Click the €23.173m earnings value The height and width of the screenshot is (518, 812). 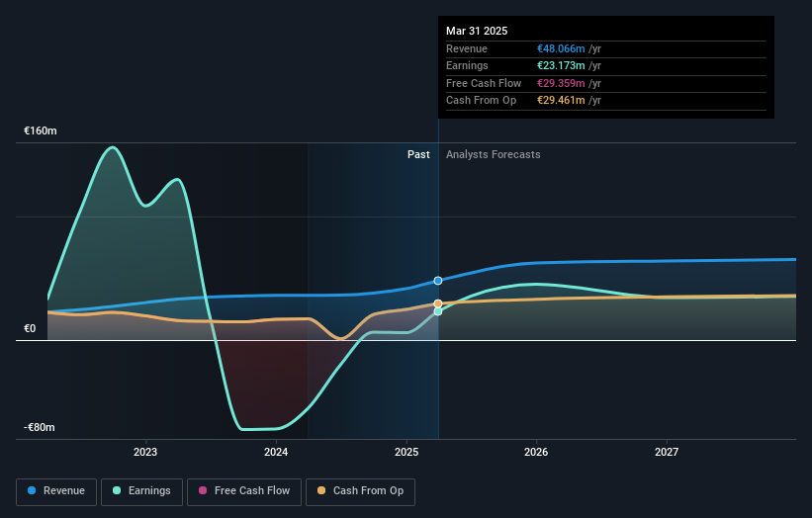pos(561,65)
